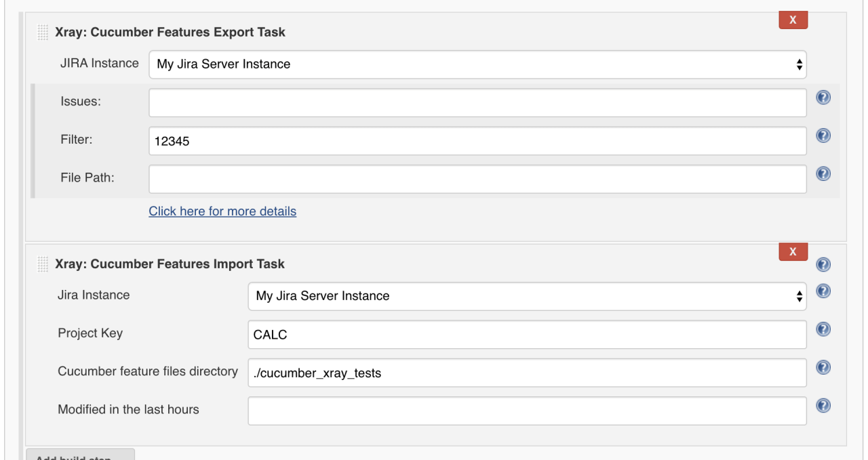
Task: Click the 'Modified in the last hours' label
Action: [x=128, y=409]
